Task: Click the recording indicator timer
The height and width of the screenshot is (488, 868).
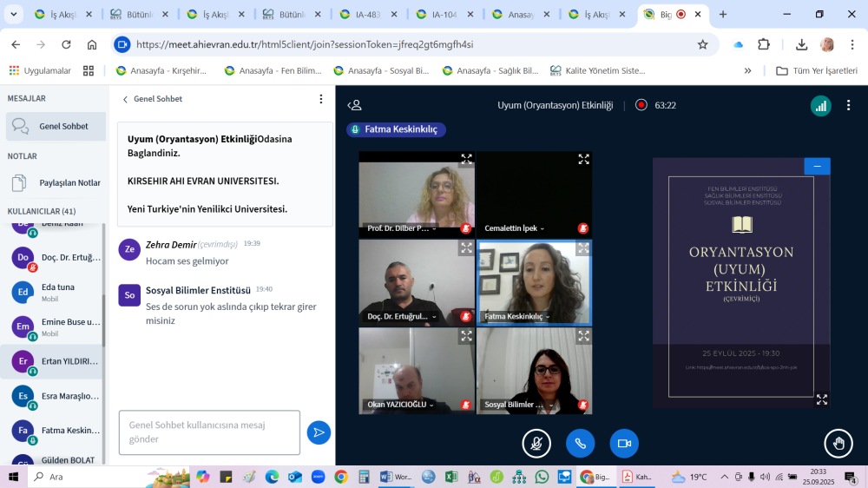Action: pyautogui.click(x=655, y=105)
